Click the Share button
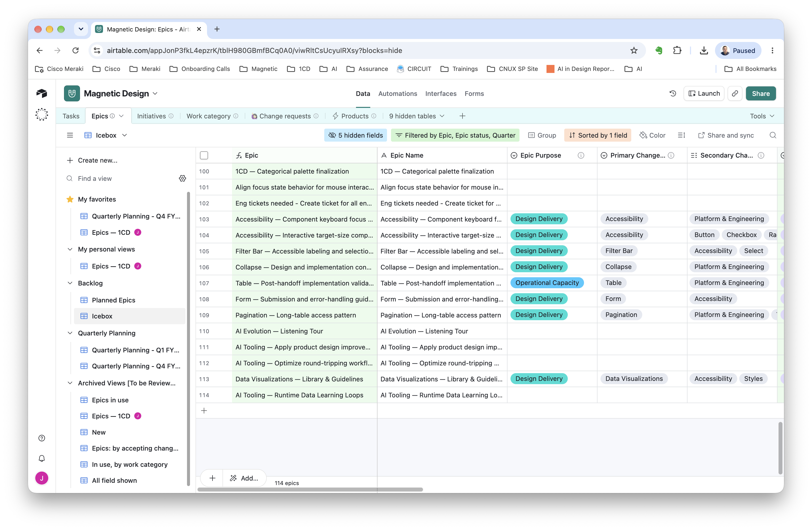812x530 pixels. coord(760,93)
